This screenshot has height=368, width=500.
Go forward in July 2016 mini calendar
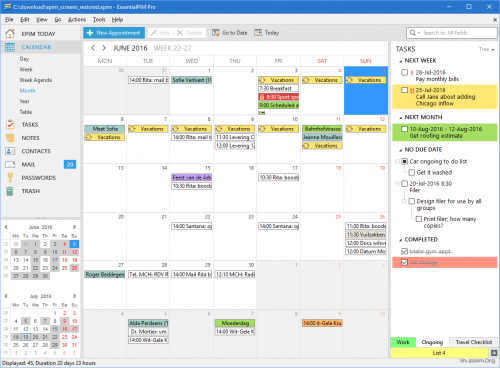74,296
